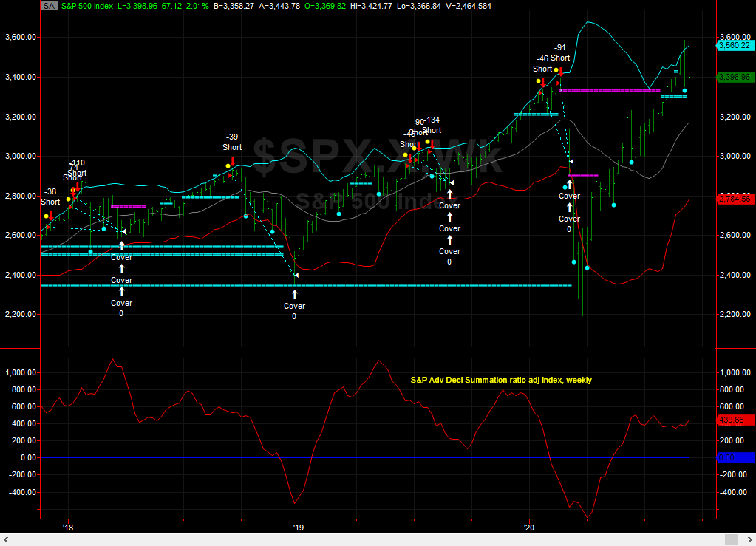
Task: Click the 1,000.00 label on lower left axis
Action: pyautogui.click(x=20, y=372)
